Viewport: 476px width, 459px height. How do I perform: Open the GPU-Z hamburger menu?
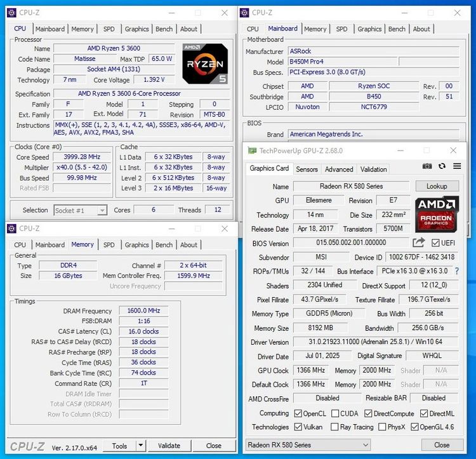point(457,166)
